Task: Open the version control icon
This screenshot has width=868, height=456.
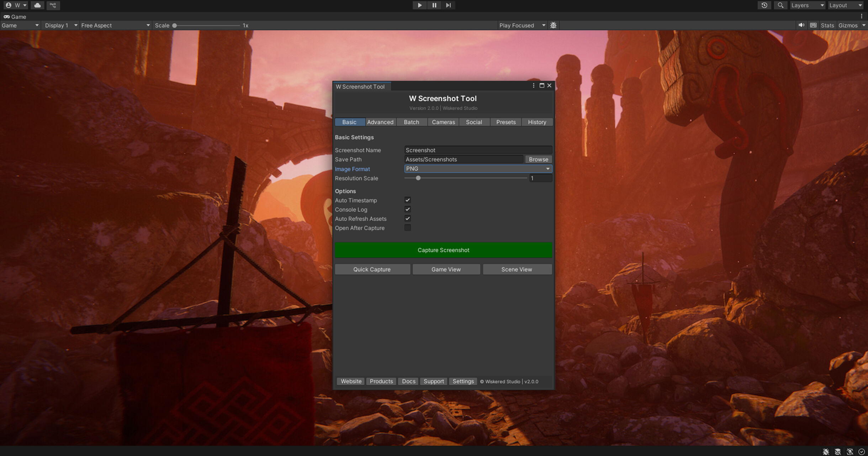Action: pos(53,5)
